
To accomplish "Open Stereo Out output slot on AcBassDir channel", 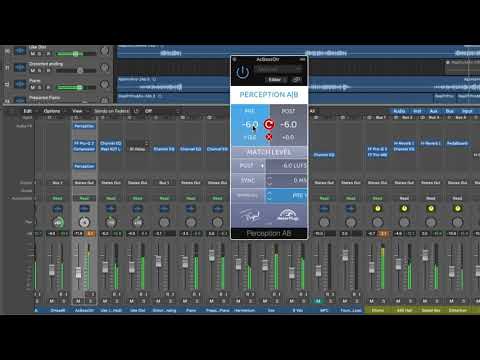I will tap(84, 183).
